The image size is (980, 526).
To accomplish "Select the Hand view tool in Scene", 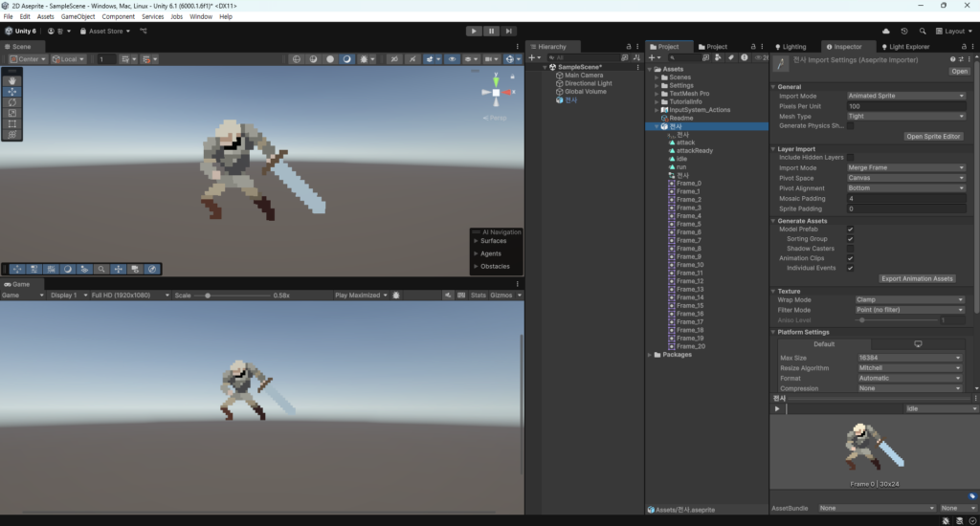I will tap(11, 80).
